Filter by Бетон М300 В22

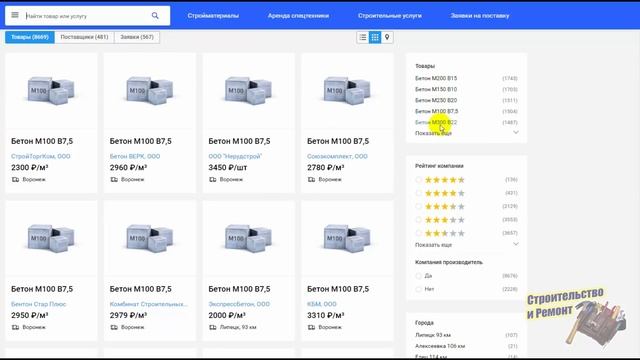coord(436,122)
